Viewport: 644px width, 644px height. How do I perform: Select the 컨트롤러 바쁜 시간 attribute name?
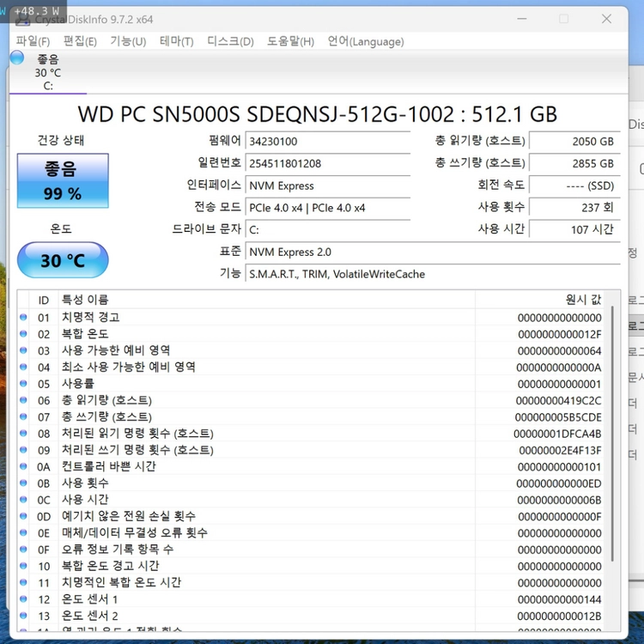pyautogui.click(x=109, y=466)
